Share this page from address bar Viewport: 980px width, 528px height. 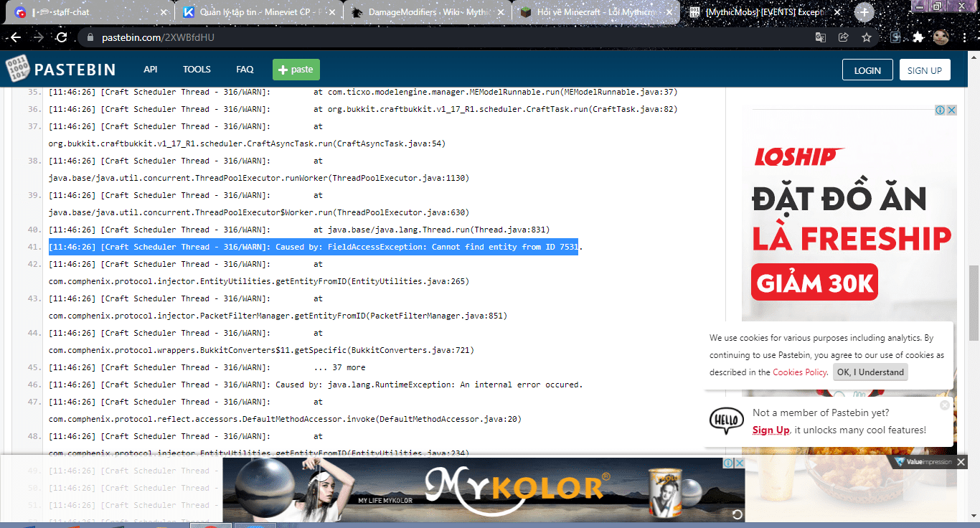click(x=844, y=37)
